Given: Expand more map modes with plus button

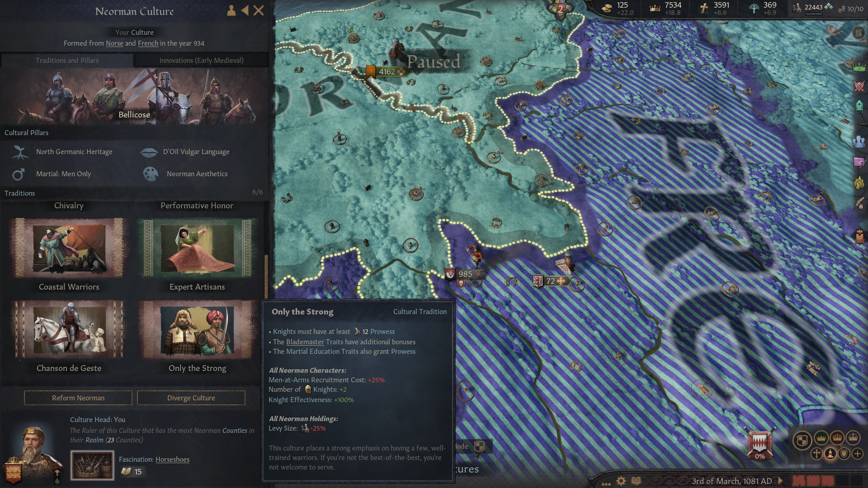Looking at the screenshot, I should tap(858, 454).
